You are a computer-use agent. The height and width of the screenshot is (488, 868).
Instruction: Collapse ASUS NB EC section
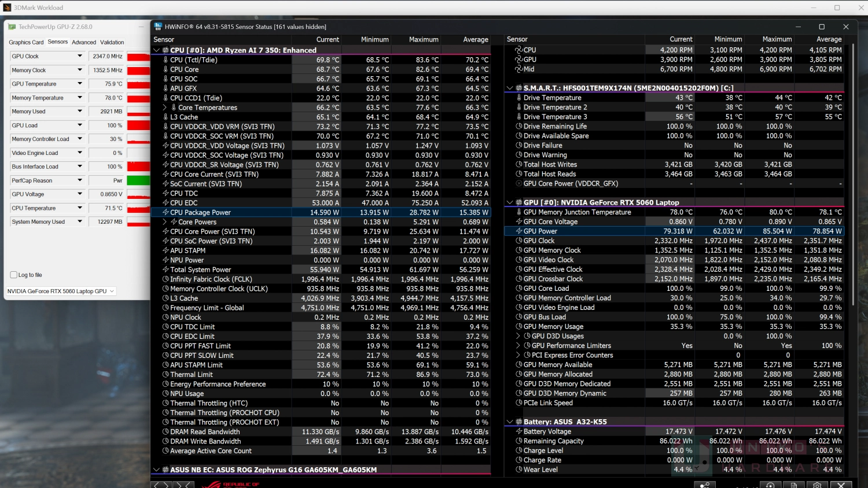(x=156, y=469)
